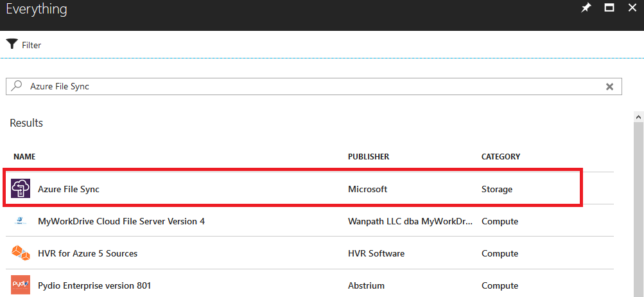This screenshot has height=297, width=644.
Task: Click Microsoft publisher cell
Action: 368,189
